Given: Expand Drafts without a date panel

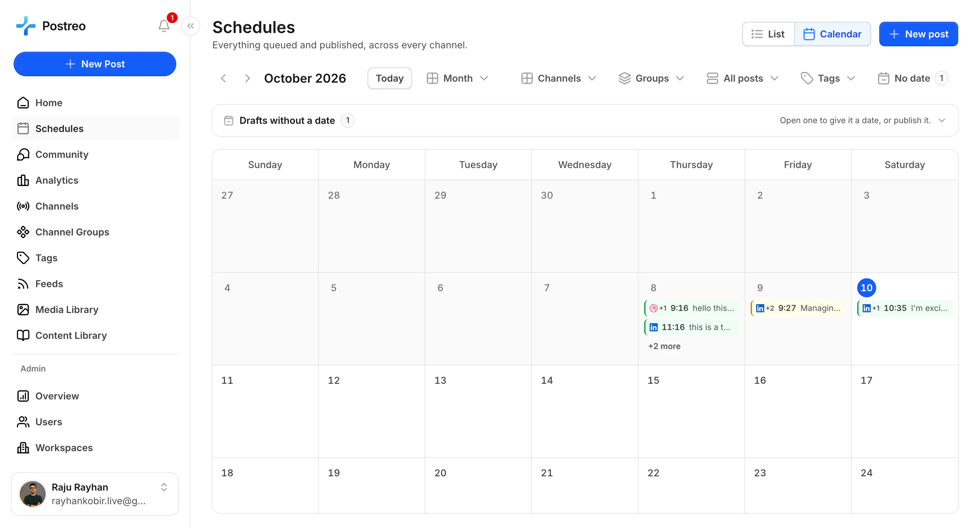Looking at the screenshot, I should pos(585,120).
